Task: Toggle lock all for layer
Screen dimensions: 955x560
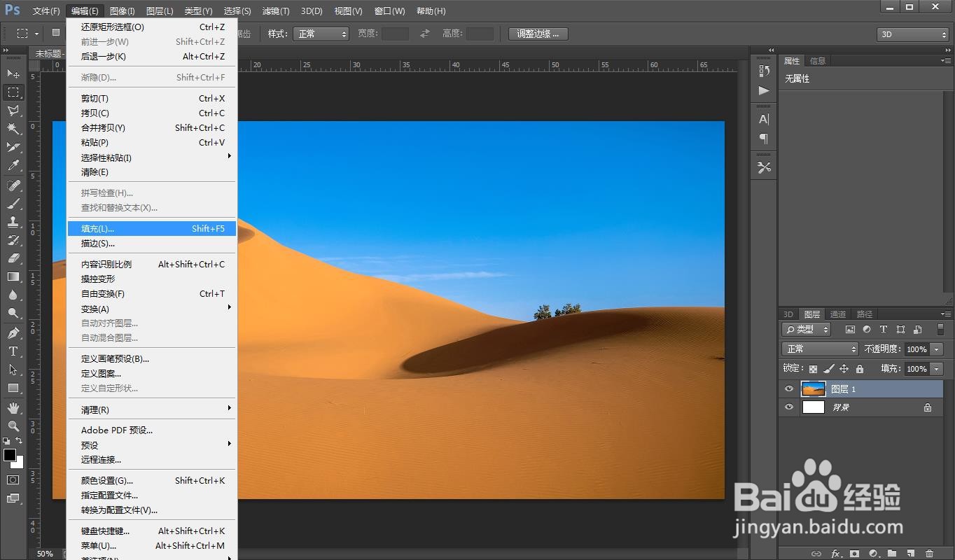Action: 860,369
